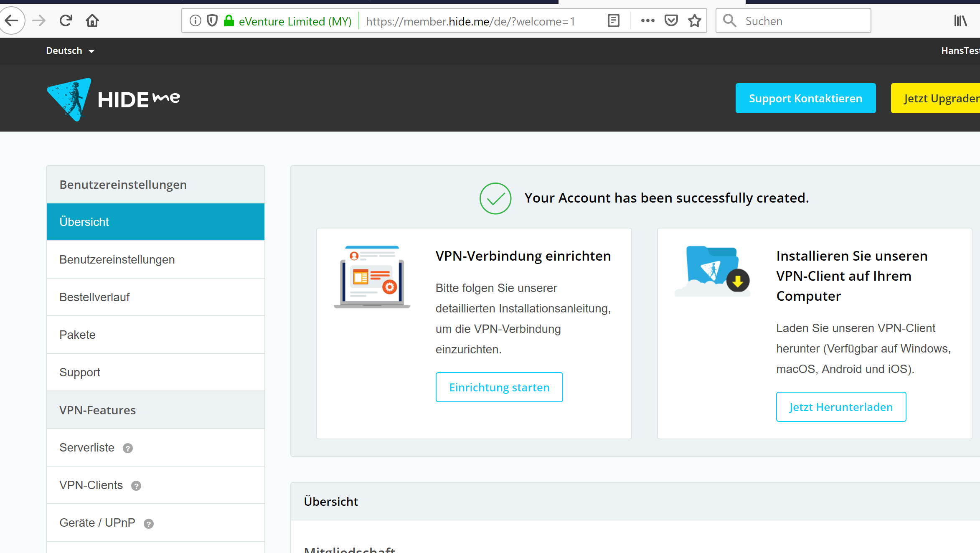Click the hide.me logo
This screenshot has width=980, height=553.
[113, 99]
